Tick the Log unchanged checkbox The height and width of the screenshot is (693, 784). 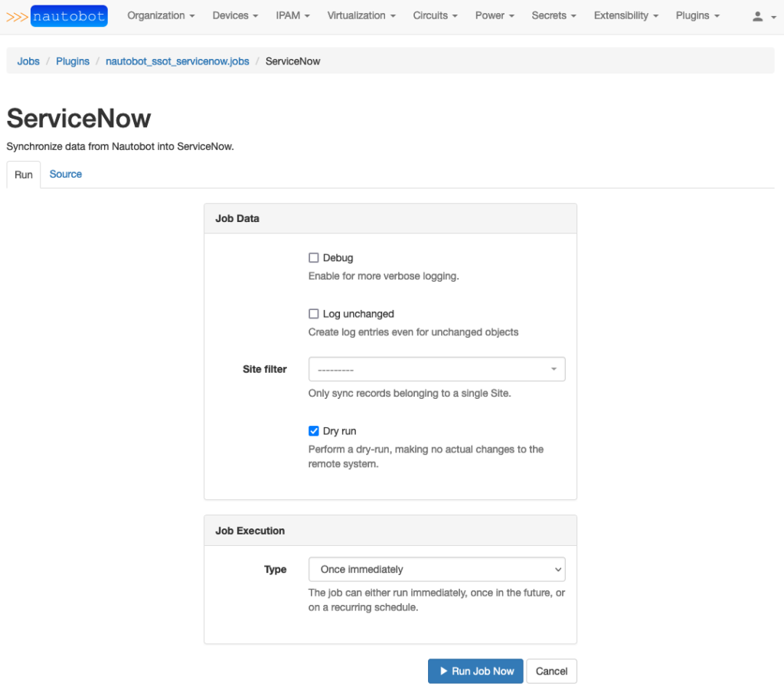pyautogui.click(x=313, y=313)
